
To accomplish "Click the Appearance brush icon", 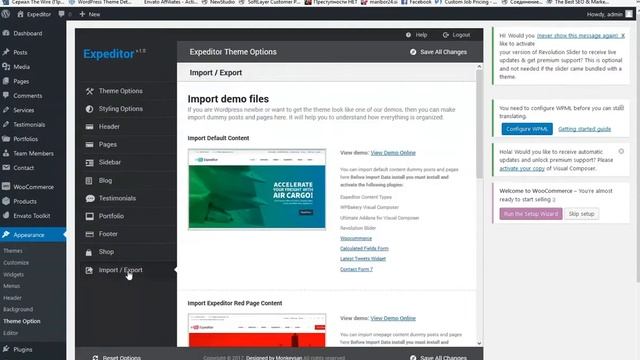I will [6, 235].
